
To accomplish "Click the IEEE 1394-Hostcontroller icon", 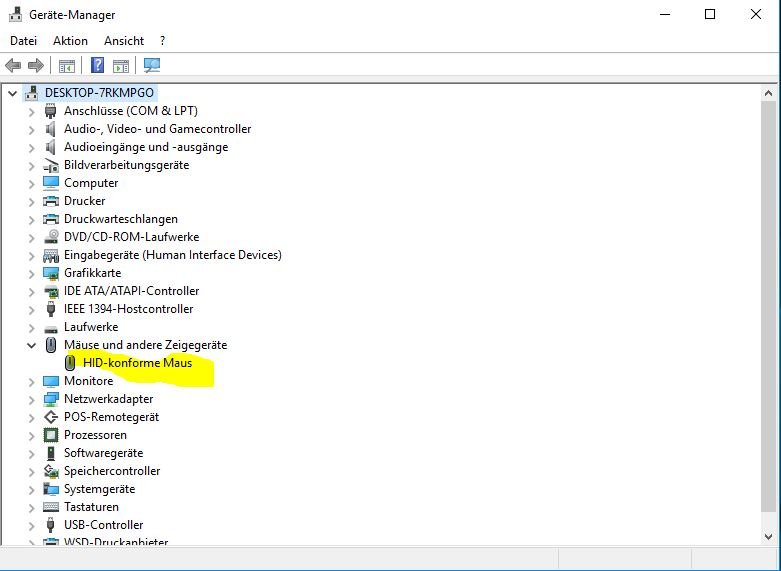I will (x=50, y=309).
